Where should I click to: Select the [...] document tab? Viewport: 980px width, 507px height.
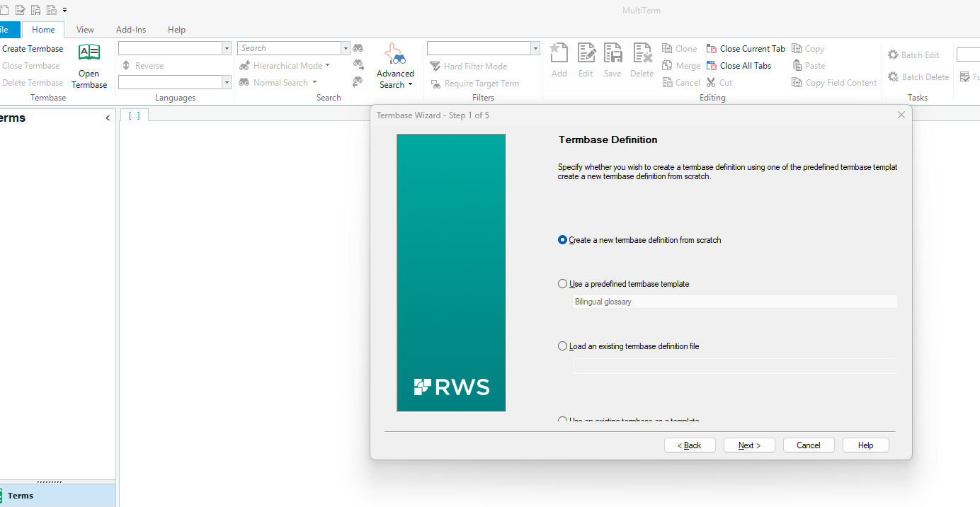coord(135,115)
